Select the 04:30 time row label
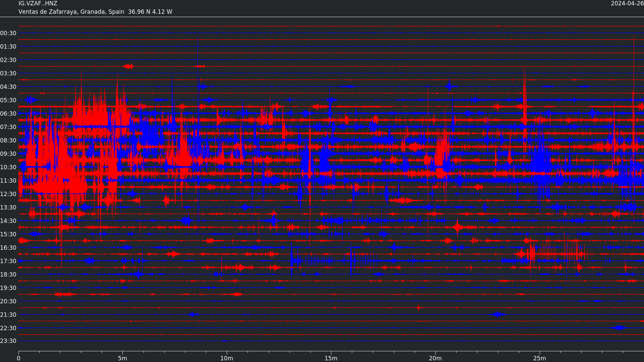The height and width of the screenshot is (362, 644). click(x=8, y=87)
